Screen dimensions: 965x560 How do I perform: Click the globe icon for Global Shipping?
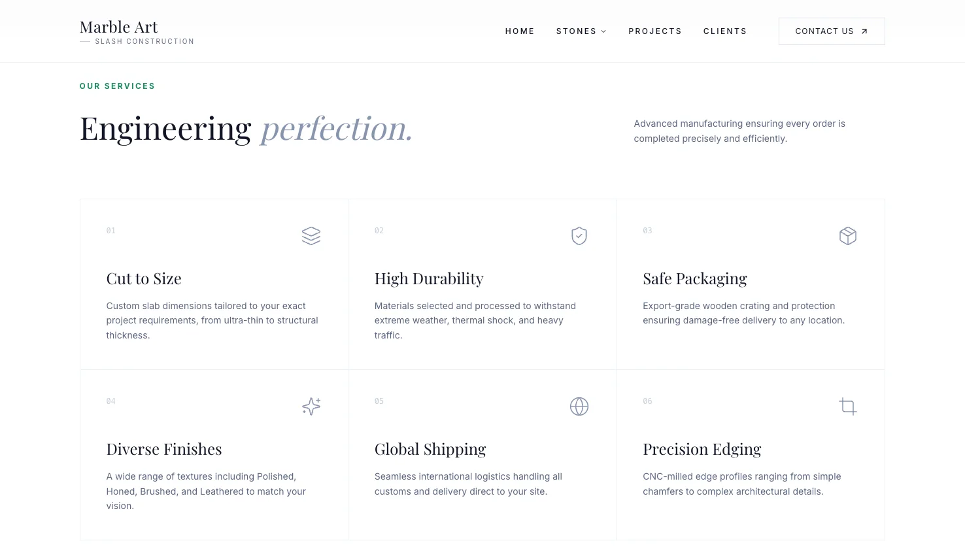(x=579, y=406)
